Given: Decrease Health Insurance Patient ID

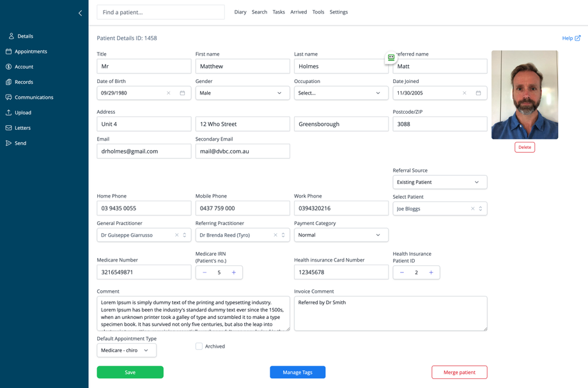Looking at the screenshot, I should [402, 273].
